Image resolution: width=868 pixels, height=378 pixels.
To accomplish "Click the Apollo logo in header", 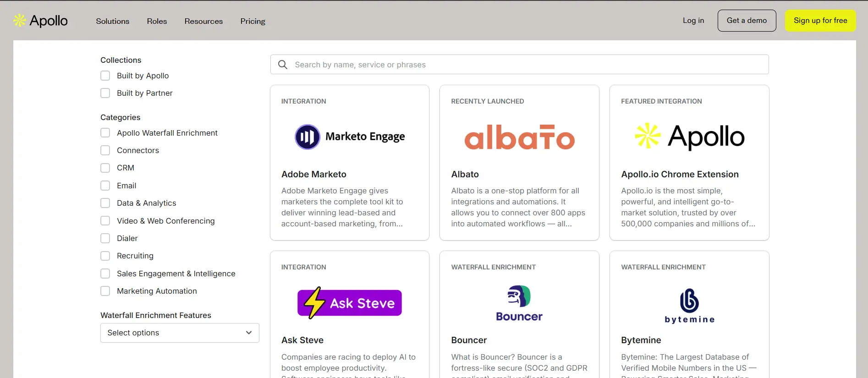I will (x=40, y=21).
